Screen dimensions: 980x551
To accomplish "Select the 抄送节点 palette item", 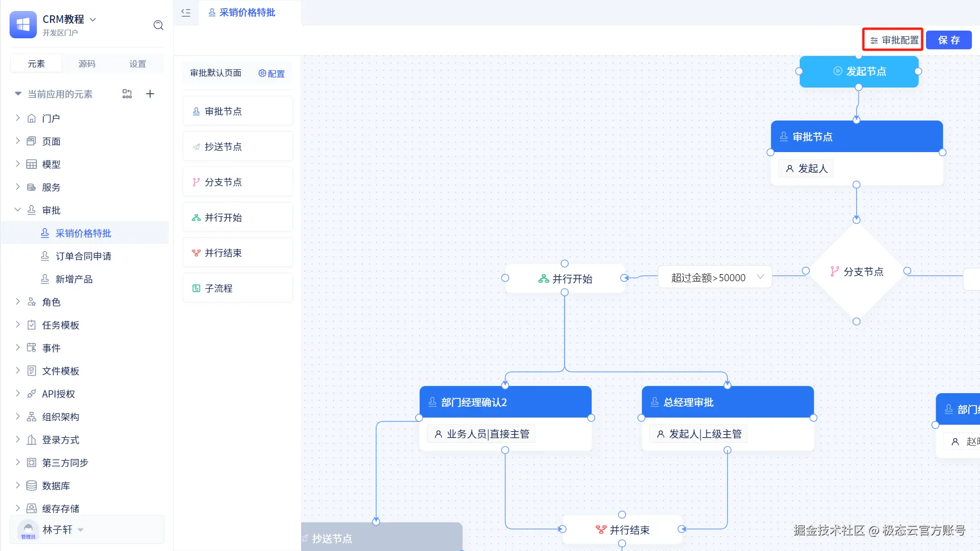I will pos(238,147).
